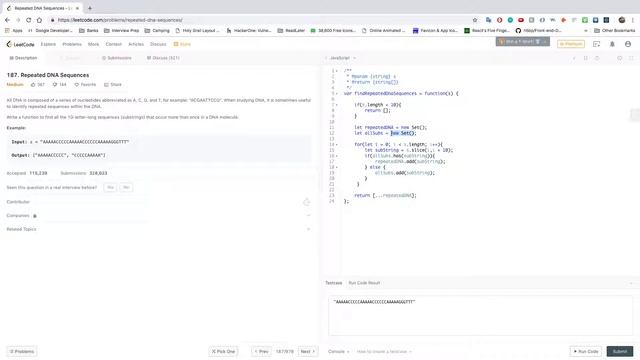The image size is (640, 360).
Task: Switch to the Testcase tab
Action: pyautogui.click(x=333, y=283)
